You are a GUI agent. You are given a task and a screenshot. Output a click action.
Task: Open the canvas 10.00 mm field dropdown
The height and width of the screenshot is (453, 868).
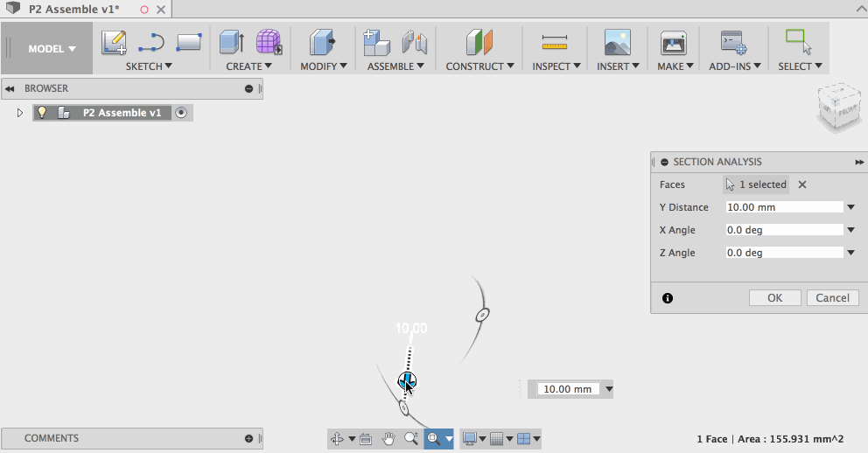[609, 389]
